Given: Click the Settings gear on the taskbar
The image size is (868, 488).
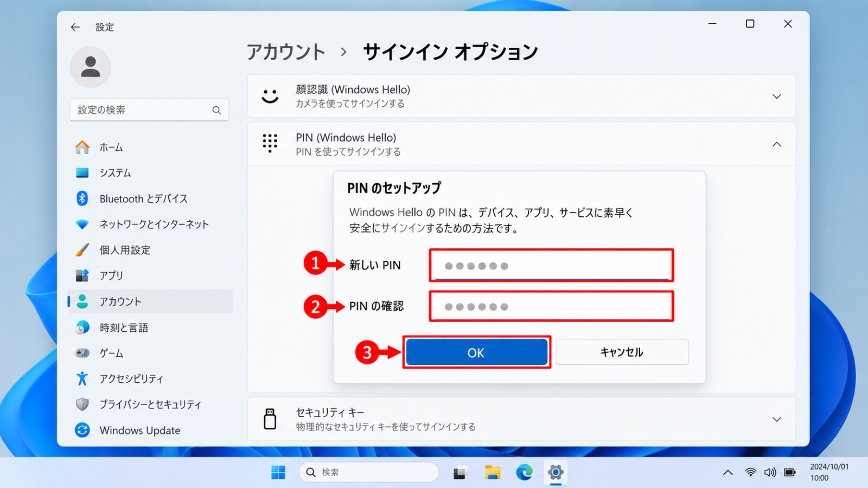Looking at the screenshot, I should point(556,473).
